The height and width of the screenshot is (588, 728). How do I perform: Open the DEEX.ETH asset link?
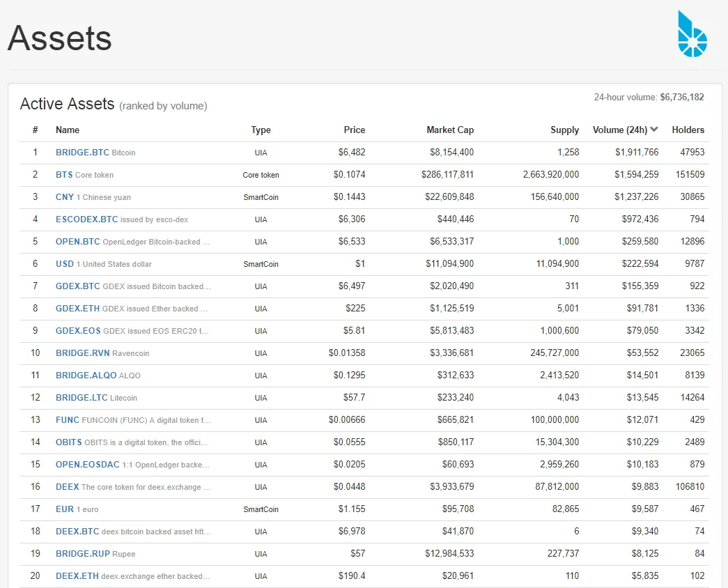click(x=77, y=576)
